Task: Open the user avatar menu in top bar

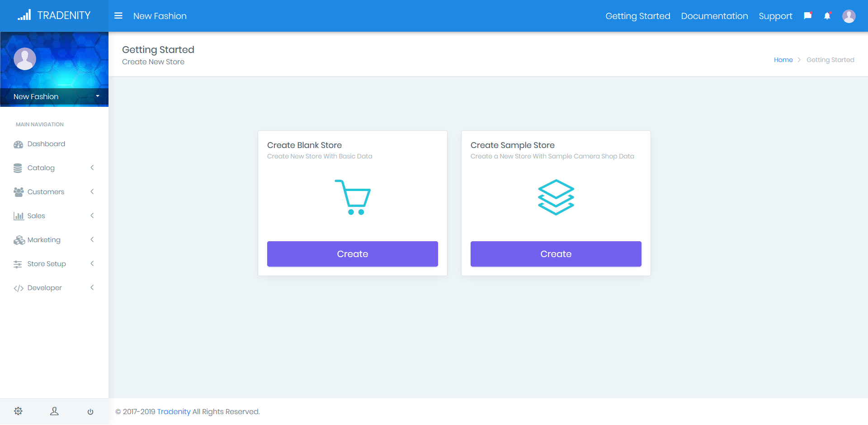Action: point(849,16)
